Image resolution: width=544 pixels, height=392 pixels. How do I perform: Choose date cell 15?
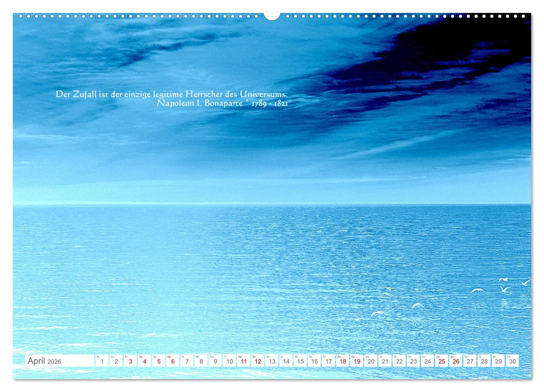[x=300, y=361]
